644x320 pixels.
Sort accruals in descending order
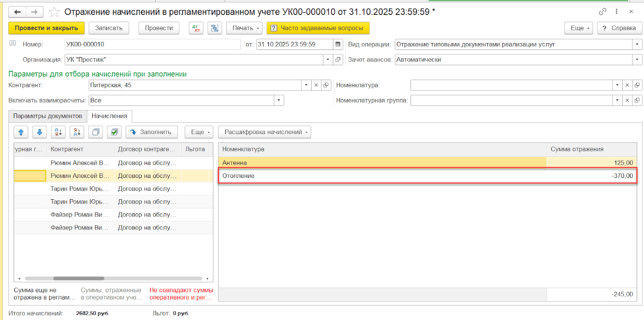77,132
